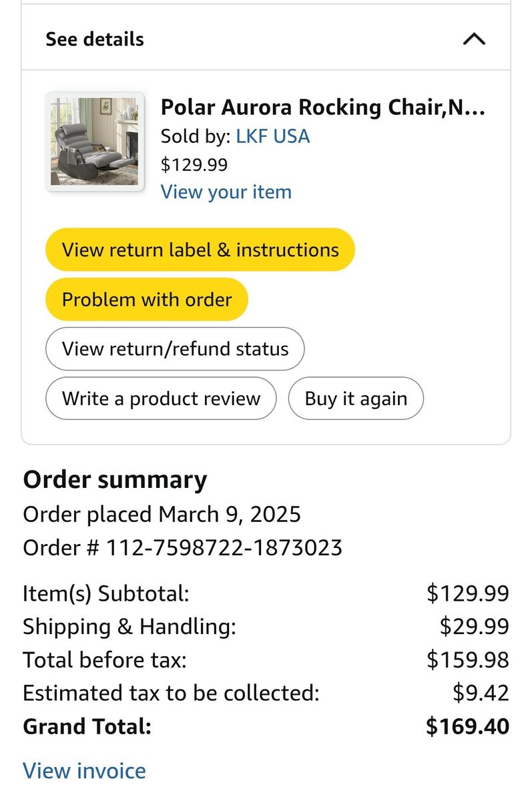The width and height of the screenshot is (532, 801).
Task: Click the Estimated tax $9.42 amount
Action: pos(481,694)
